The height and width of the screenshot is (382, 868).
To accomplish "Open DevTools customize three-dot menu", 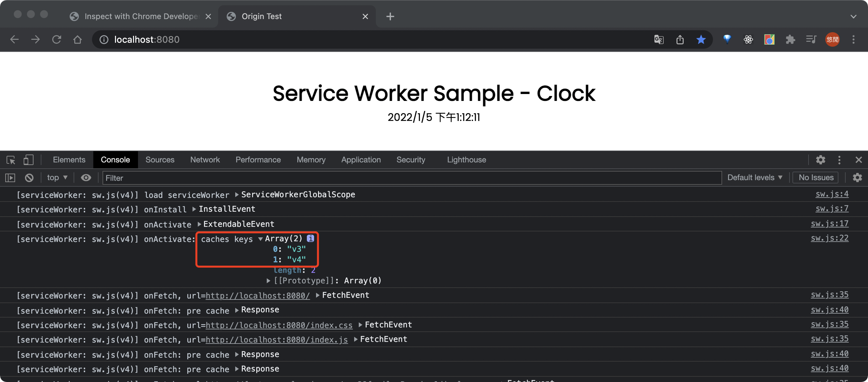I will [839, 159].
